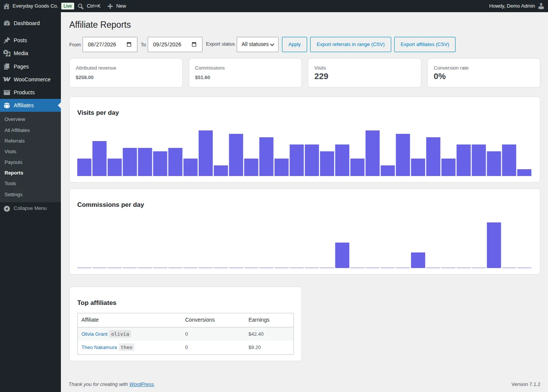
Task: Open the Referrals submenu item
Action: [14, 141]
